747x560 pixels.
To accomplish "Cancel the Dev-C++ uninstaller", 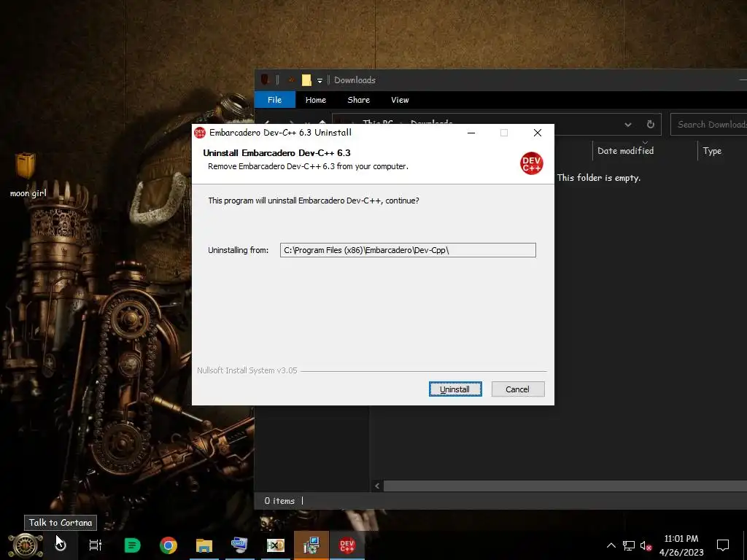I will [x=517, y=389].
